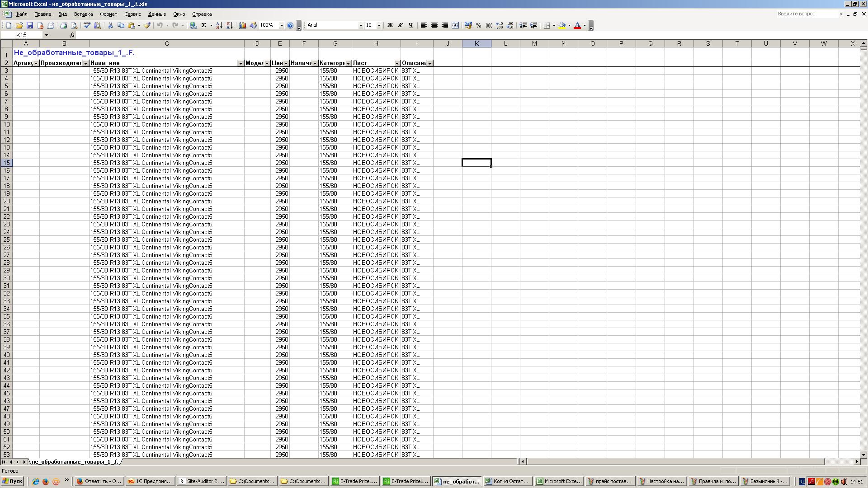868x488 pixels.
Task: Open the Файл menu
Action: coord(21,14)
